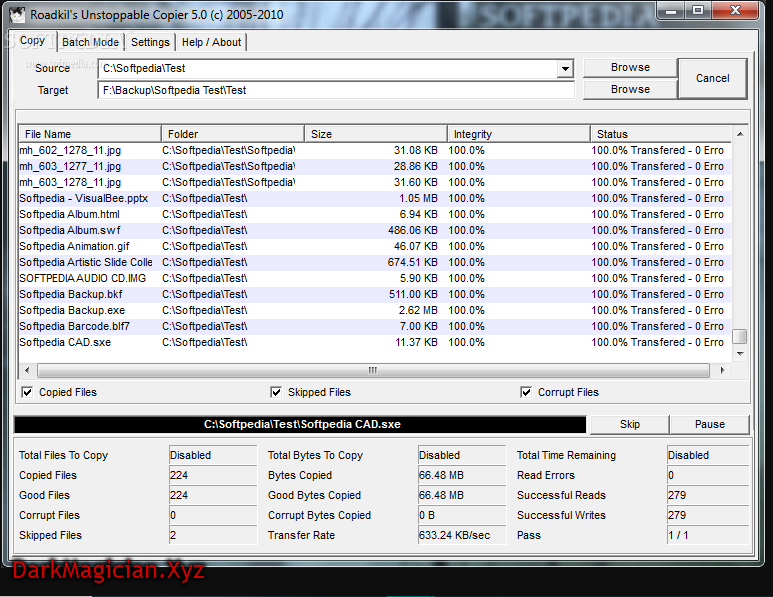Viewport: 773px width, 597px height.
Task: Minimize the Unstoppable Copier window
Action: [671, 10]
